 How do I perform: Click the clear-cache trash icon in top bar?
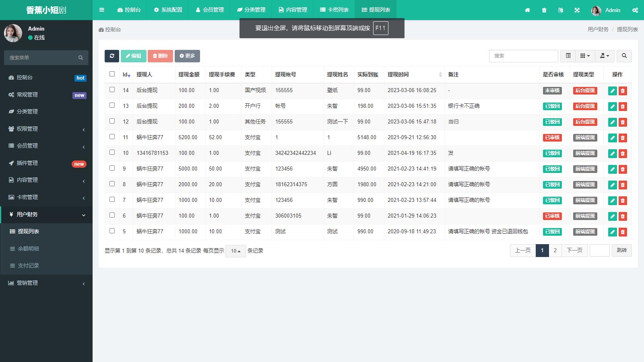pos(544,10)
